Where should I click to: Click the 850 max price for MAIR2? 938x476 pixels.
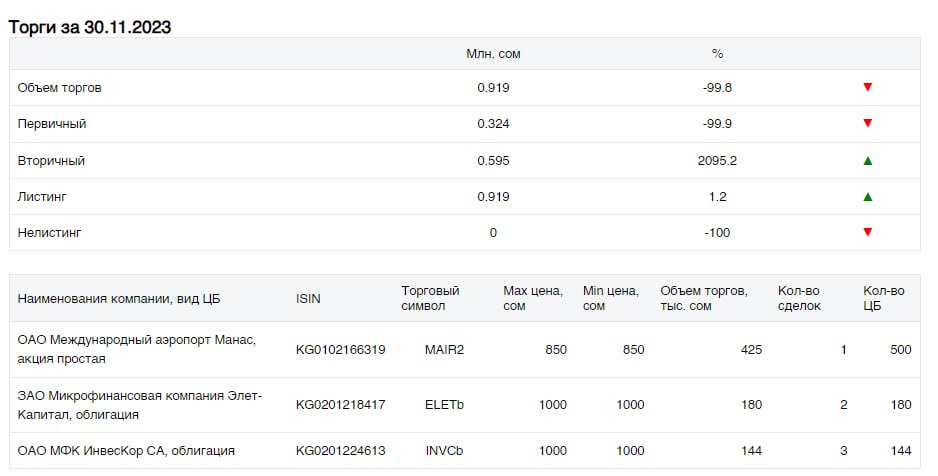click(556, 350)
